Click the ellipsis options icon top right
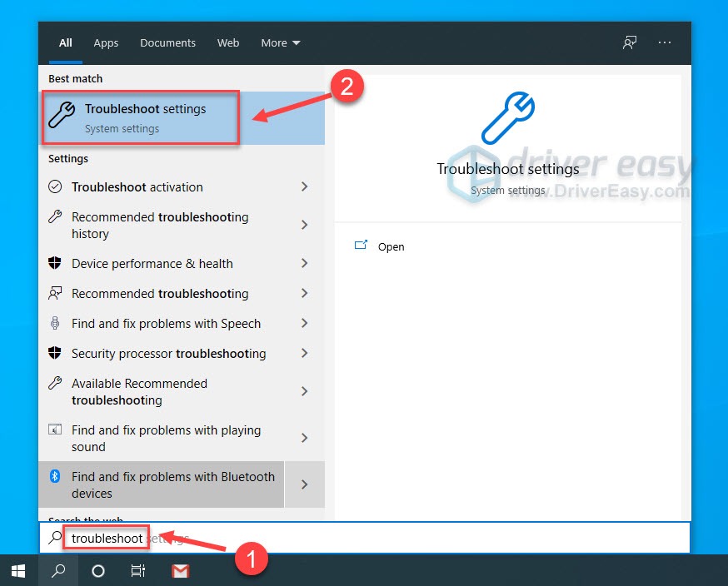Screen dimensions: 728x586 (665, 42)
